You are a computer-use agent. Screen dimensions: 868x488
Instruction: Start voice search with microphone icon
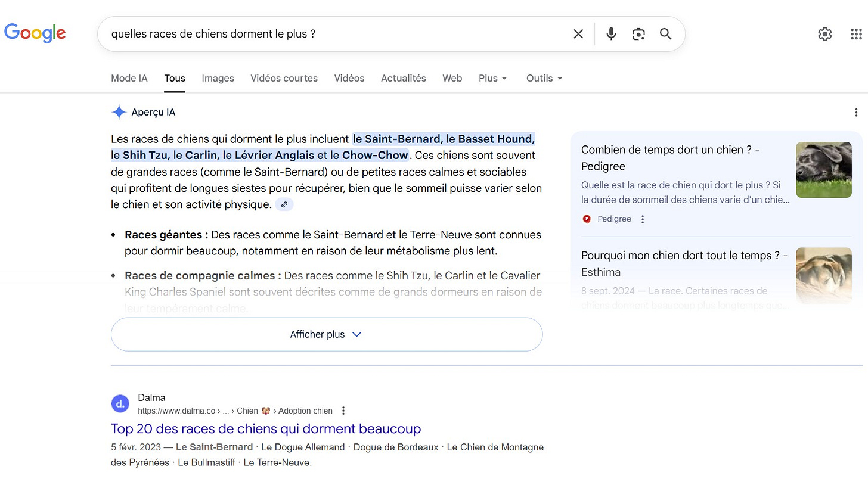[611, 34]
